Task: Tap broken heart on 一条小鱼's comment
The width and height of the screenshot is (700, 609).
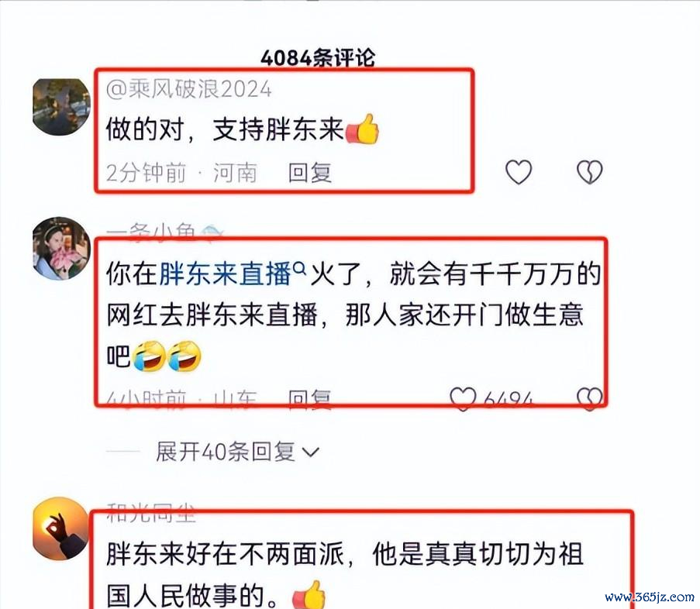Action: [x=589, y=398]
